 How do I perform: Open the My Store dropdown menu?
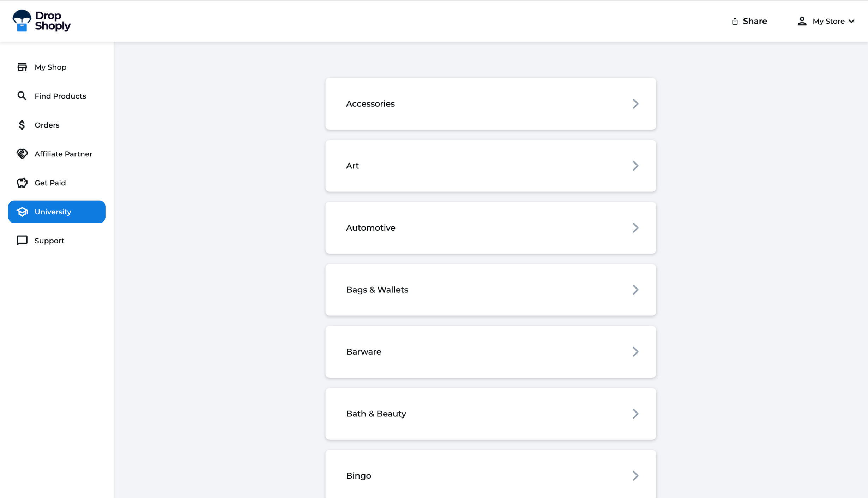click(833, 21)
